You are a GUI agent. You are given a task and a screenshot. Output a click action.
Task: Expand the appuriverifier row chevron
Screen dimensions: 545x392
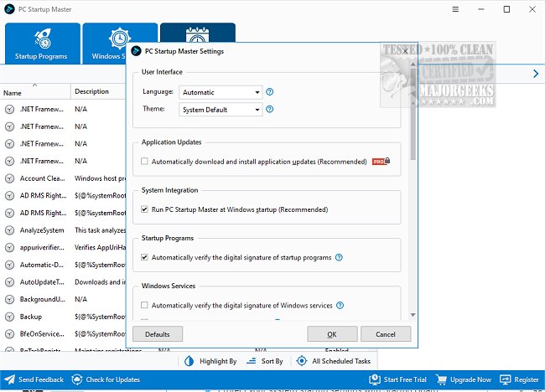coord(10,248)
